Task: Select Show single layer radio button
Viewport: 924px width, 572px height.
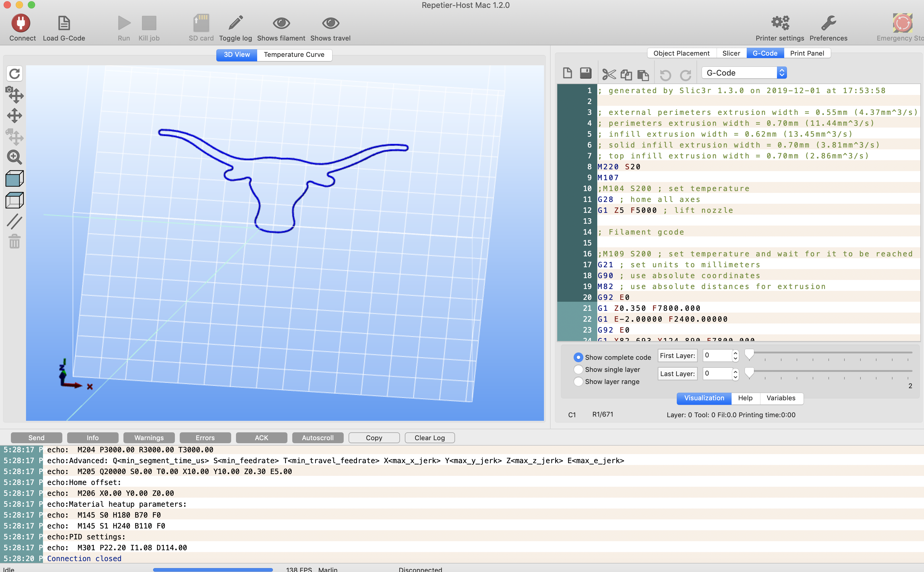Action: tap(578, 369)
